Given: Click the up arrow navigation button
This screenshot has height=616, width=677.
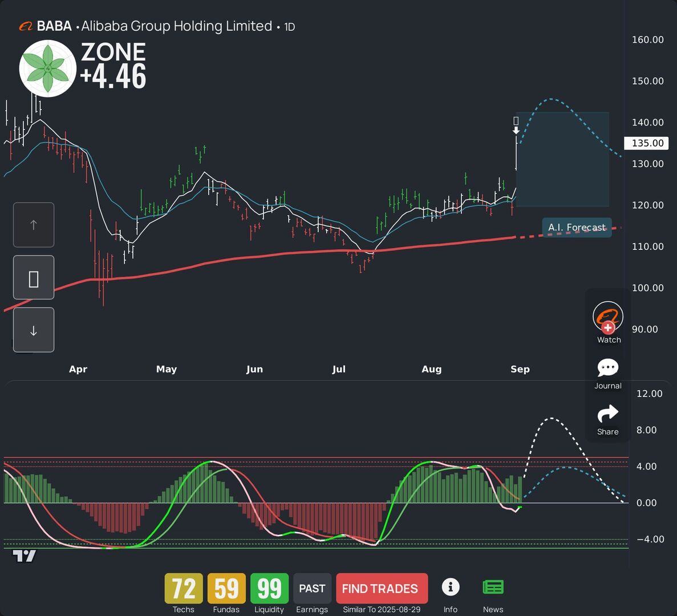Looking at the screenshot, I should point(34,225).
